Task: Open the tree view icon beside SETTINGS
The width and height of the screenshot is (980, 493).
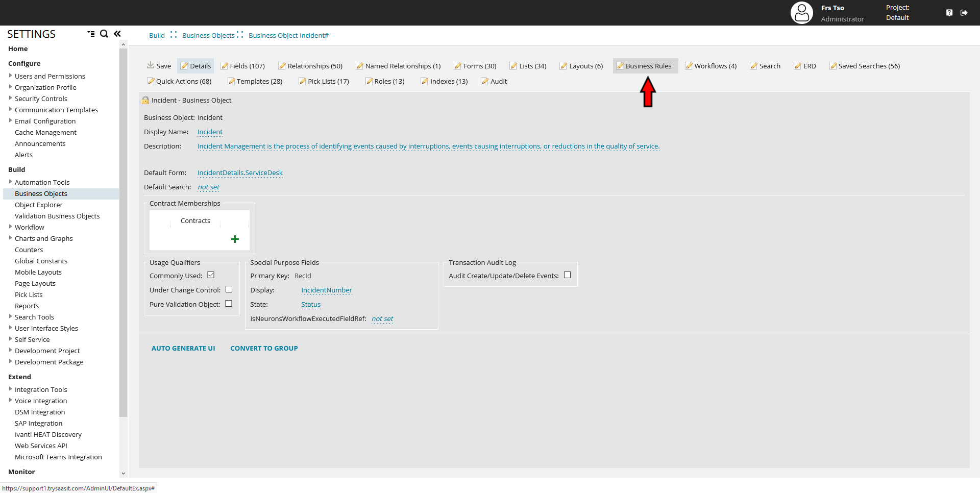Action: tap(91, 34)
